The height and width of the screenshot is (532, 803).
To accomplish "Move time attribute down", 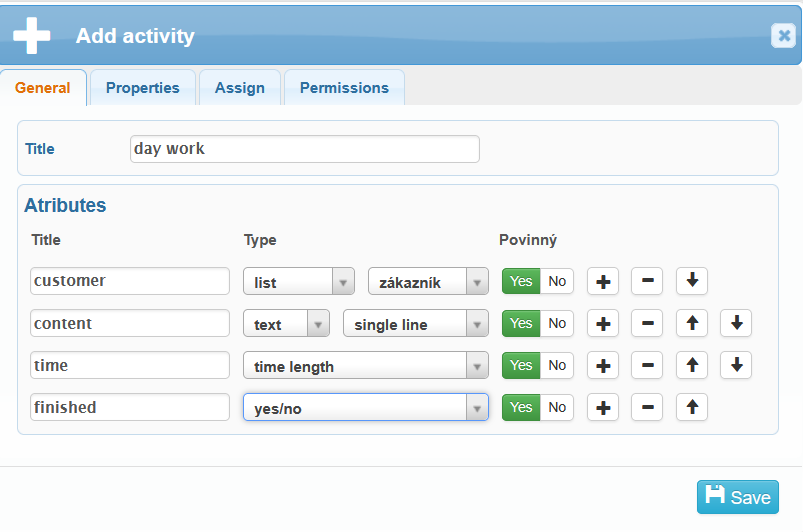I will 736,366.
